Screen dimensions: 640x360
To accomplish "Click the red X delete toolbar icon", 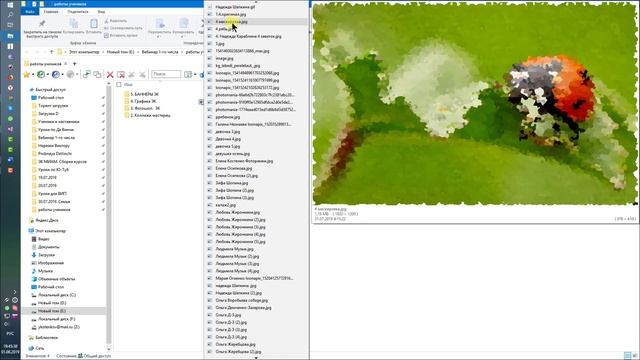I will [x=110, y=74].
